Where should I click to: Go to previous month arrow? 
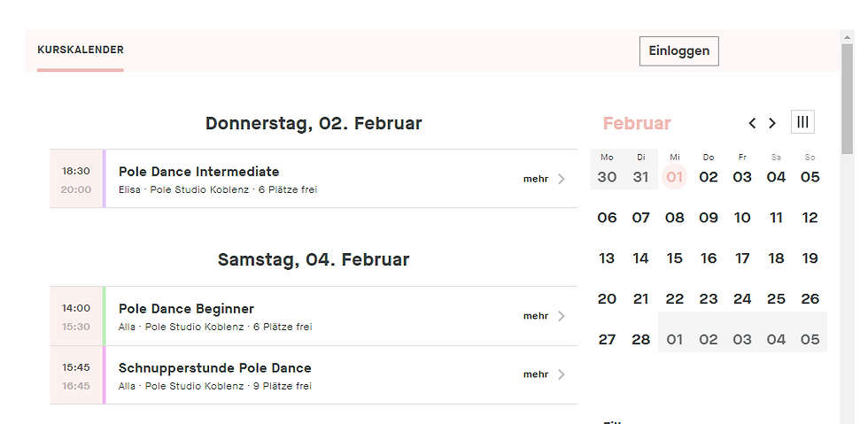click(x=752, y=123)
